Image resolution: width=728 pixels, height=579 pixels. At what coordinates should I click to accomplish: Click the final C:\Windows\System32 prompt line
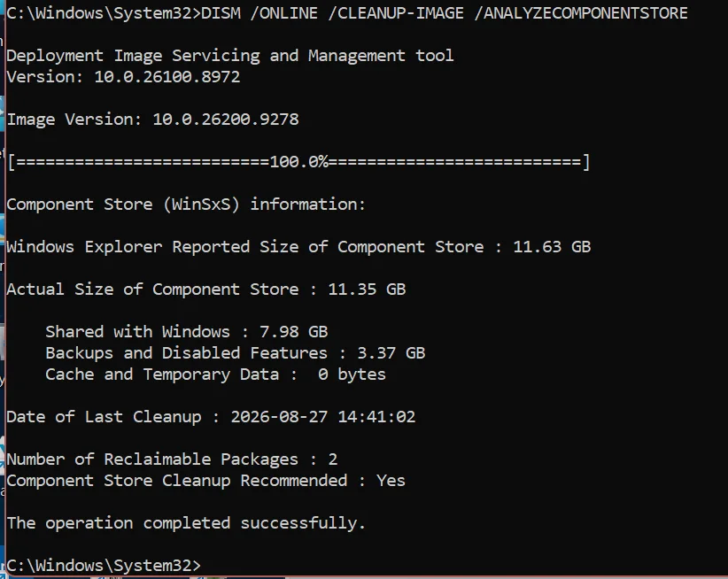[104, 566]
